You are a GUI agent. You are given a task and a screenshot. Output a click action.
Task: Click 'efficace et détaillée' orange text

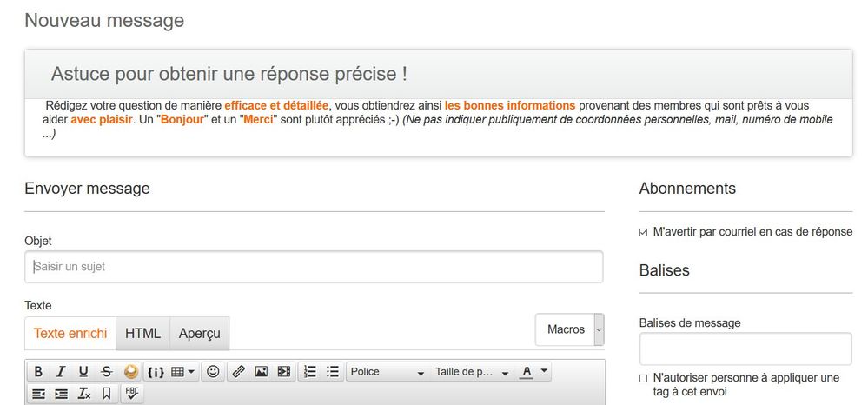[x=276, y=106]
